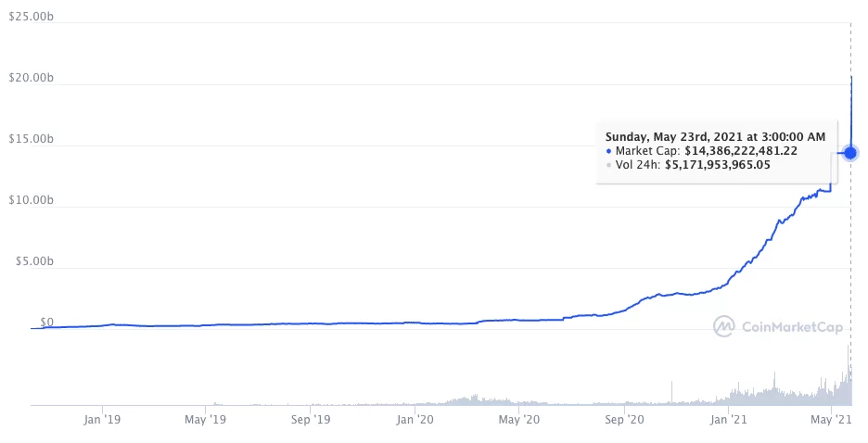Click the May '20 x-axis label

(x=518, y=420)
